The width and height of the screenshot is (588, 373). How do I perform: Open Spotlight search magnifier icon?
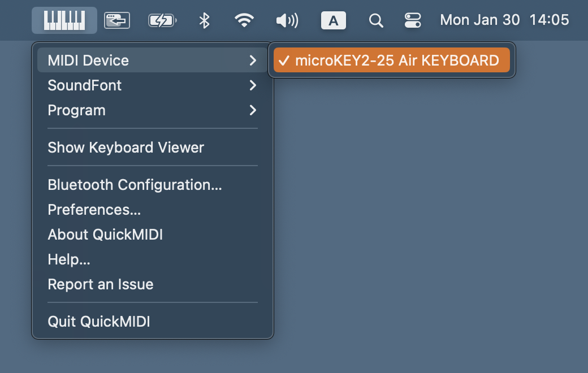[376, 21]
